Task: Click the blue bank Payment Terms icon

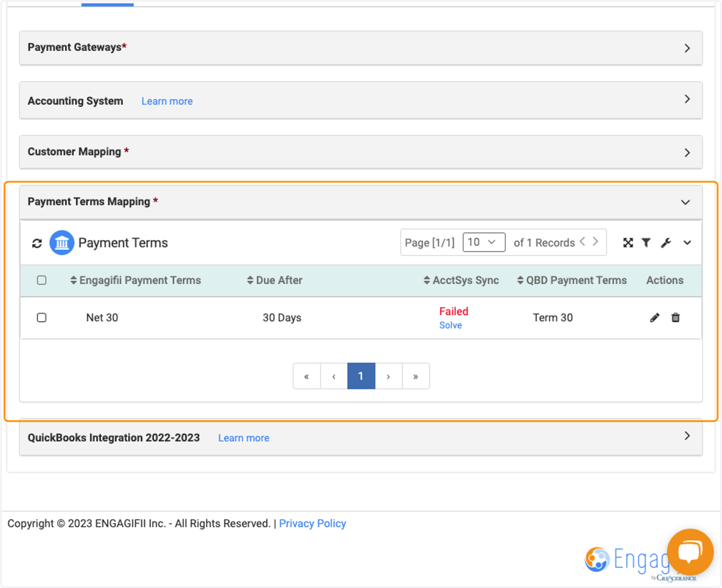Action: click(x=61, y=243)
